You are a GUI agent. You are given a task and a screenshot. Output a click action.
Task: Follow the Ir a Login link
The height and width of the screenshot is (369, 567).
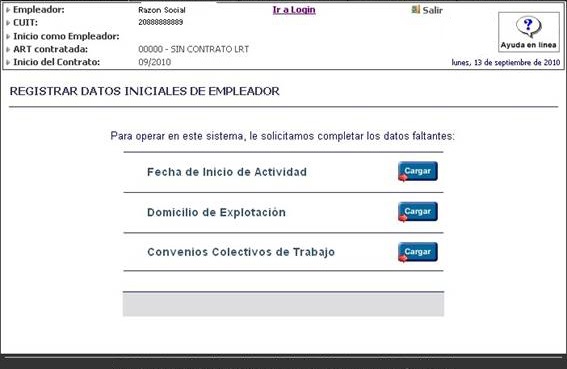click(294, 10)
